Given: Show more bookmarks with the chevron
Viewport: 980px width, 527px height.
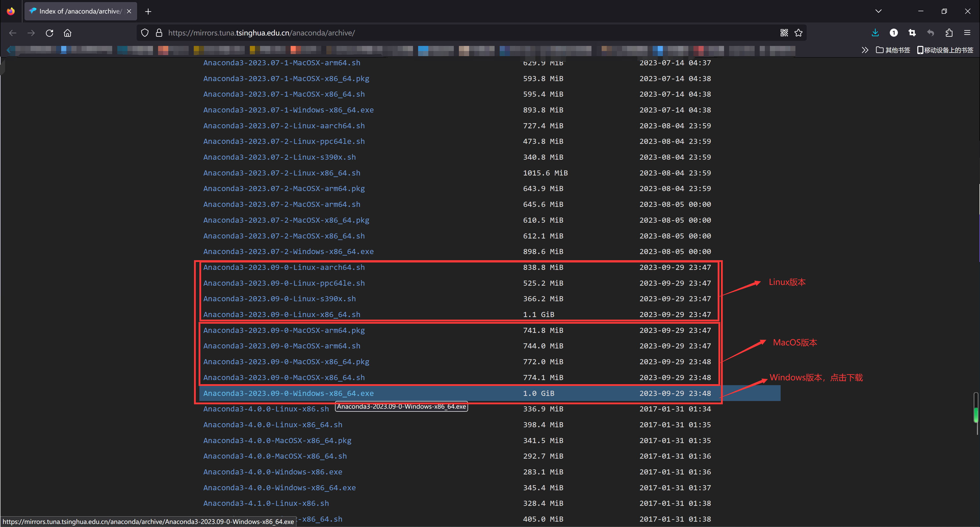Looking at the screenshot, I should tap(865, 50).
